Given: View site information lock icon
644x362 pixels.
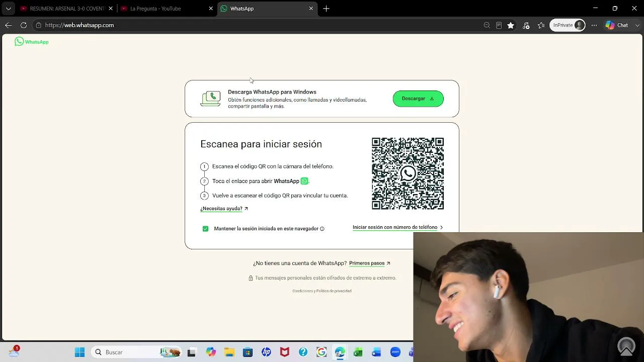Looking at the screenshot, I should (38, 25).
